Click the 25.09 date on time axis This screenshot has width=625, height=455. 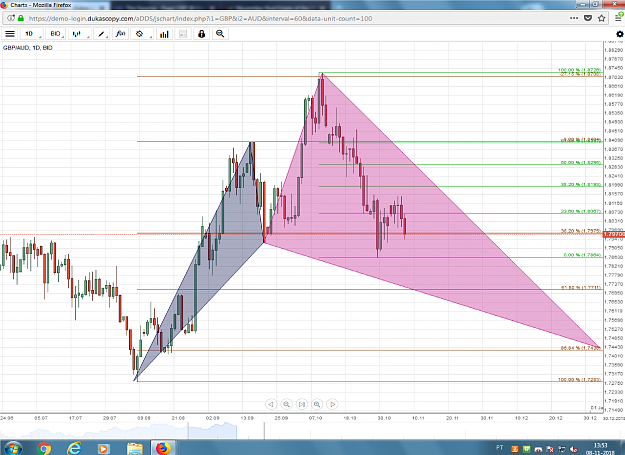pyautogui.click(x=281, y=418)
